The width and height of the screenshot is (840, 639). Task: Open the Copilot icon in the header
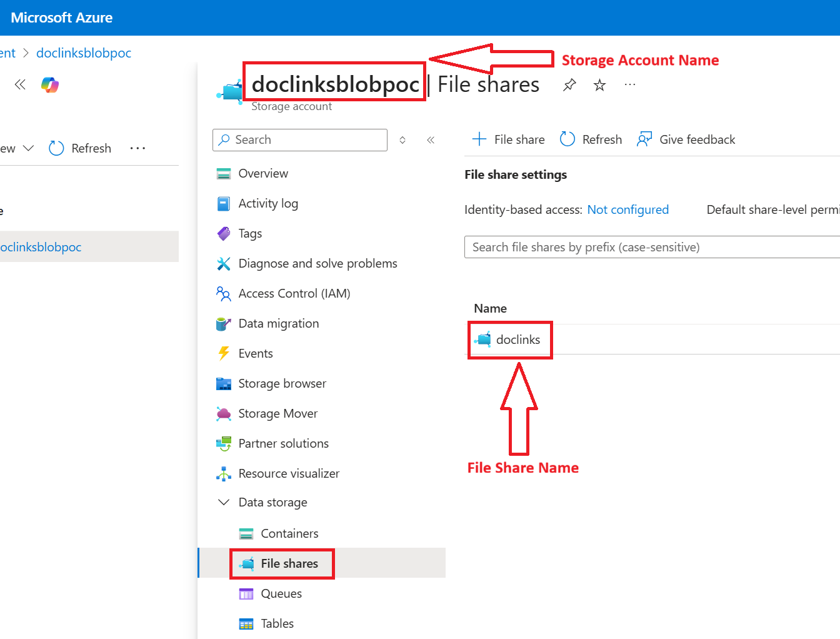50,84
